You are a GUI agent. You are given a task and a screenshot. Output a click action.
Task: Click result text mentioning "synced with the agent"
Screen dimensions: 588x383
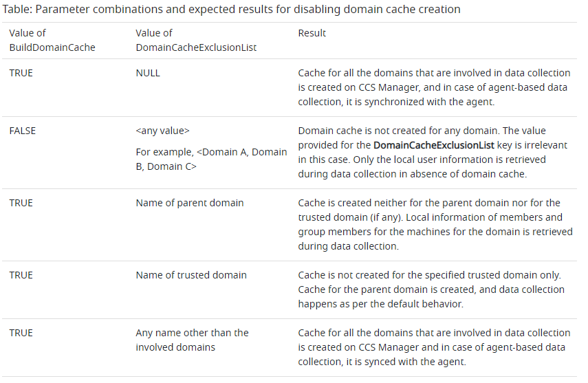point(434,347)
